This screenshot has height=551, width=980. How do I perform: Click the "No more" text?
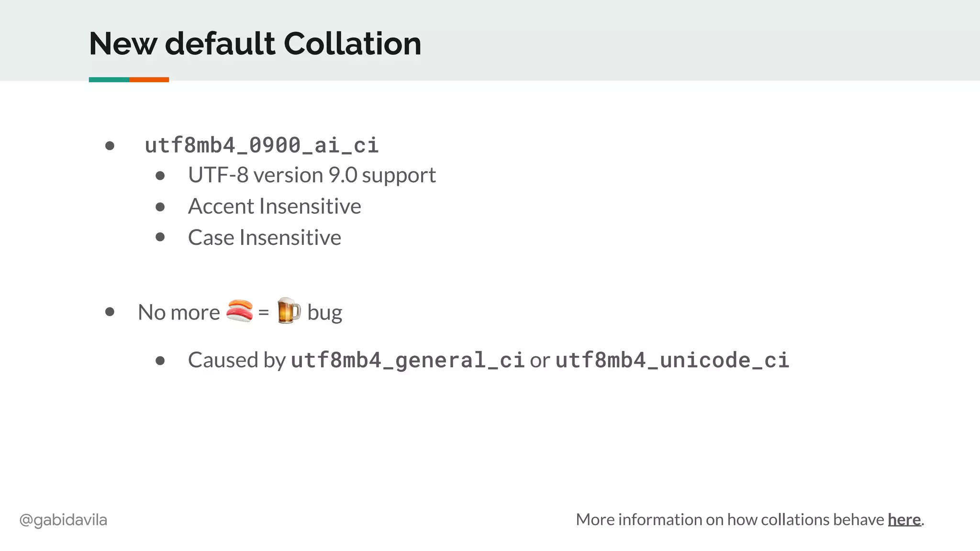click(x=178, y=312)
